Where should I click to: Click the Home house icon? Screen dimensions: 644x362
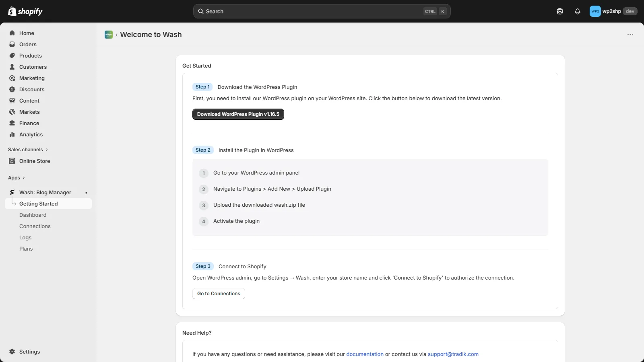12,33
